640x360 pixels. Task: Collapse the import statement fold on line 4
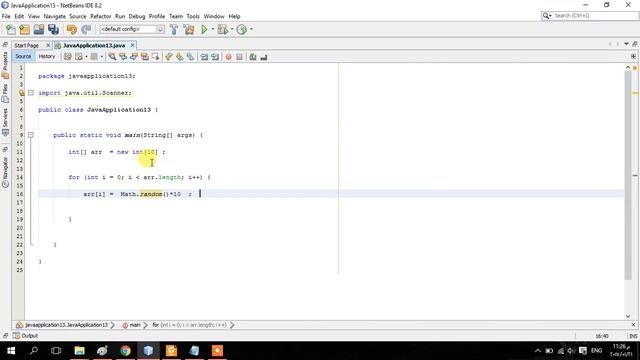click(31, 93)
